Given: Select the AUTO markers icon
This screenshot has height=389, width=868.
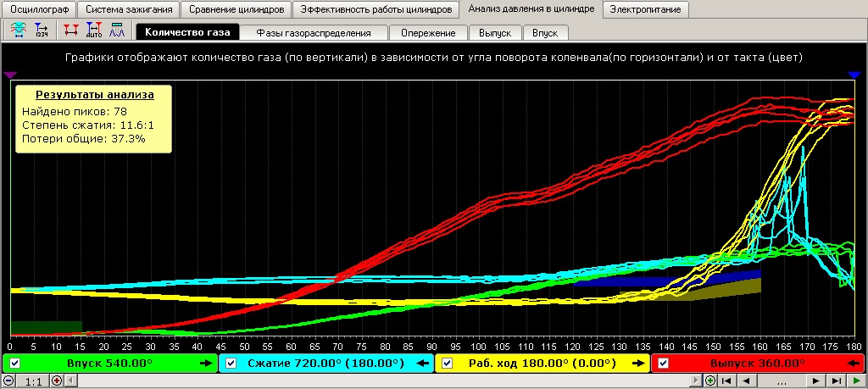Looking at the screenshot, I should pos(94,30).
